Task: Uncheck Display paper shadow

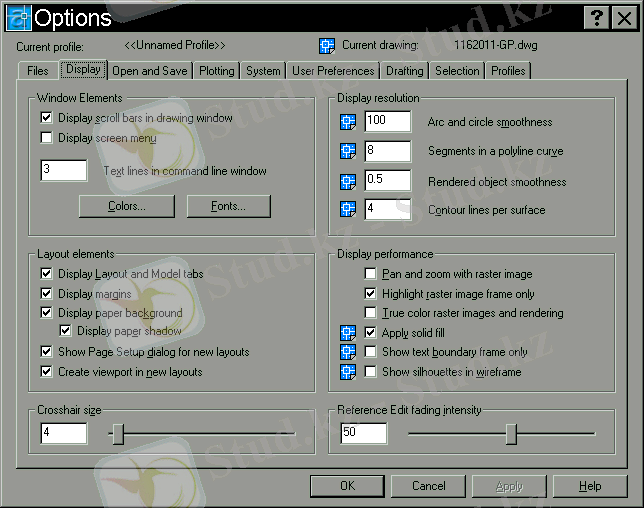Action: pos(65,331)
